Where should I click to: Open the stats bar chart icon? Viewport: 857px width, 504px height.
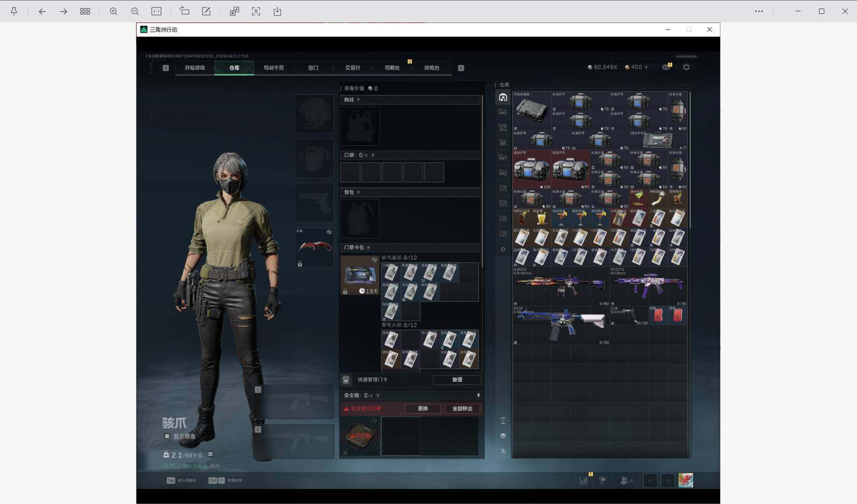point(583,480)
